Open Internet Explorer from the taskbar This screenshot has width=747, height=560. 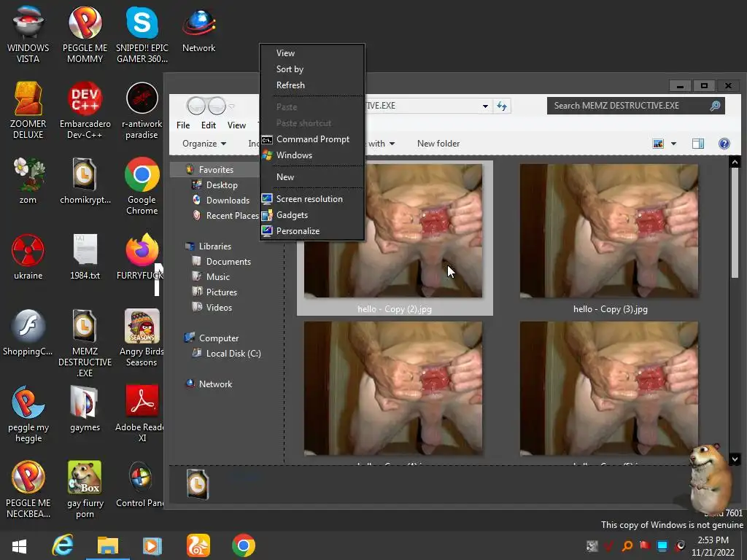(x=63, y=545)
